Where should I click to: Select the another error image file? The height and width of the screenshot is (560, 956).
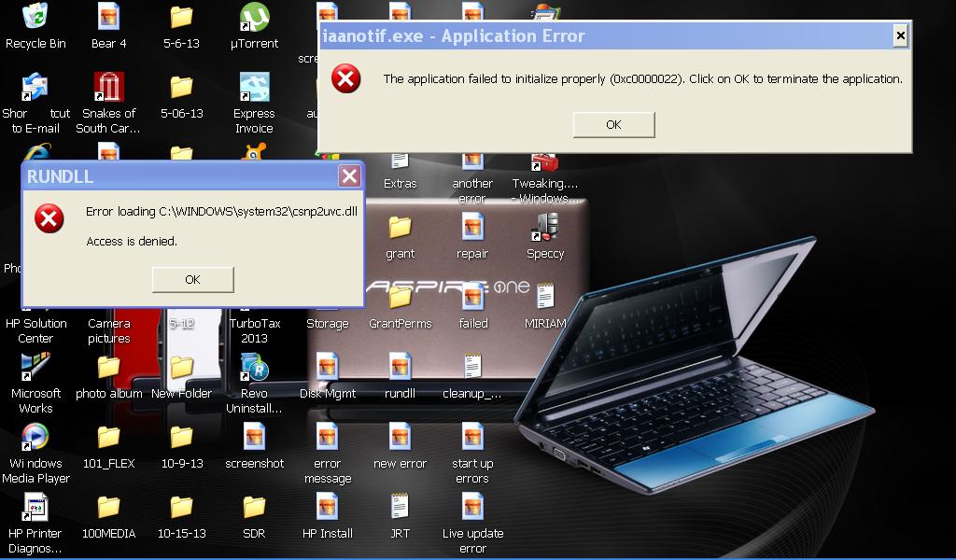pyautogui.click(x=472, y=161)
